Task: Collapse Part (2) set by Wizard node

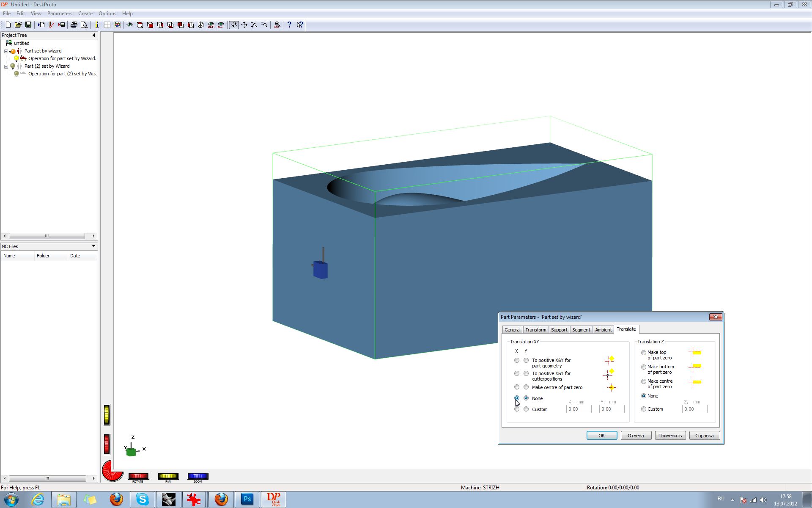Action: [x=6, y=66]
